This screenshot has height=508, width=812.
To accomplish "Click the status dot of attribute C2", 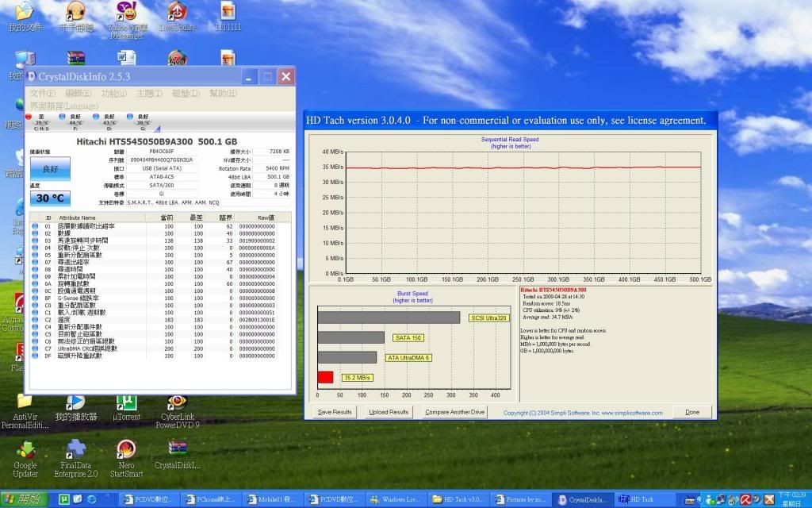I will click(x=35, y=320).
